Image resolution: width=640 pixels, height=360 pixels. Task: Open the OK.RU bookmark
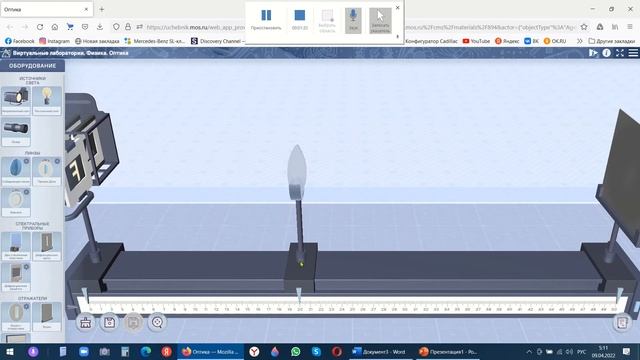[555, 41]
